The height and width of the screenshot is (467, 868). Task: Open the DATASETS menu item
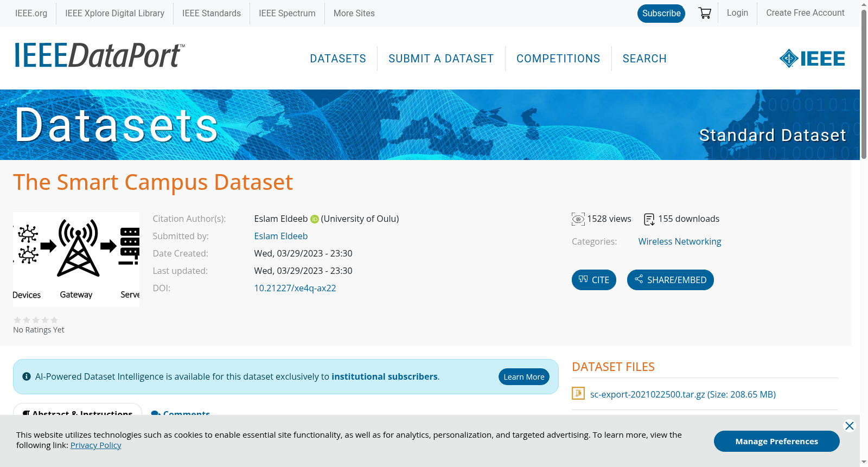coord(338,59)
